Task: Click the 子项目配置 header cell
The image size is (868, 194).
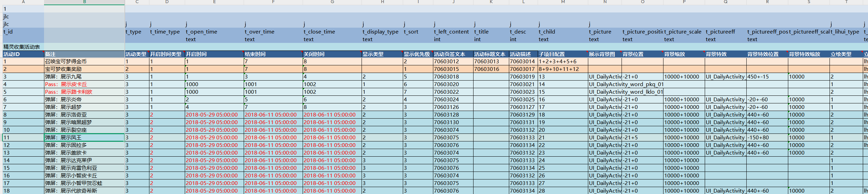Action: 563,54
